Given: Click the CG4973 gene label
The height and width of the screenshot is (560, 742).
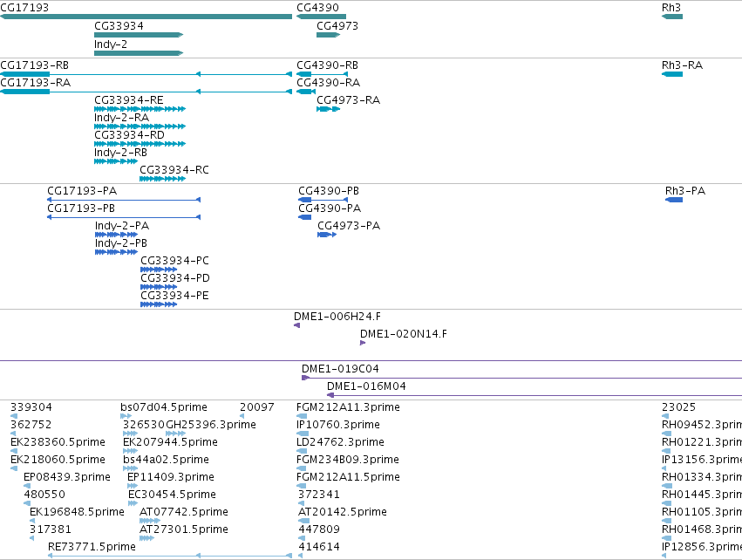Looking at the screenshot, I should (337, 26).
